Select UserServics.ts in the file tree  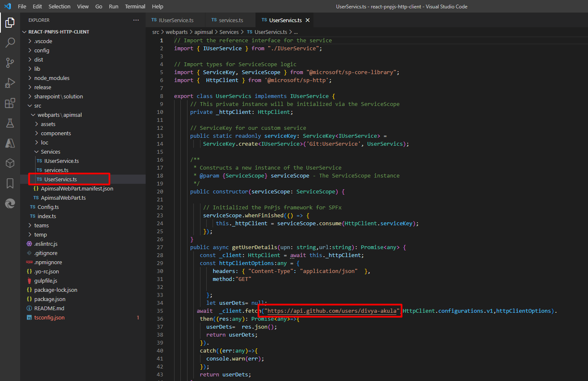(83, 179)
